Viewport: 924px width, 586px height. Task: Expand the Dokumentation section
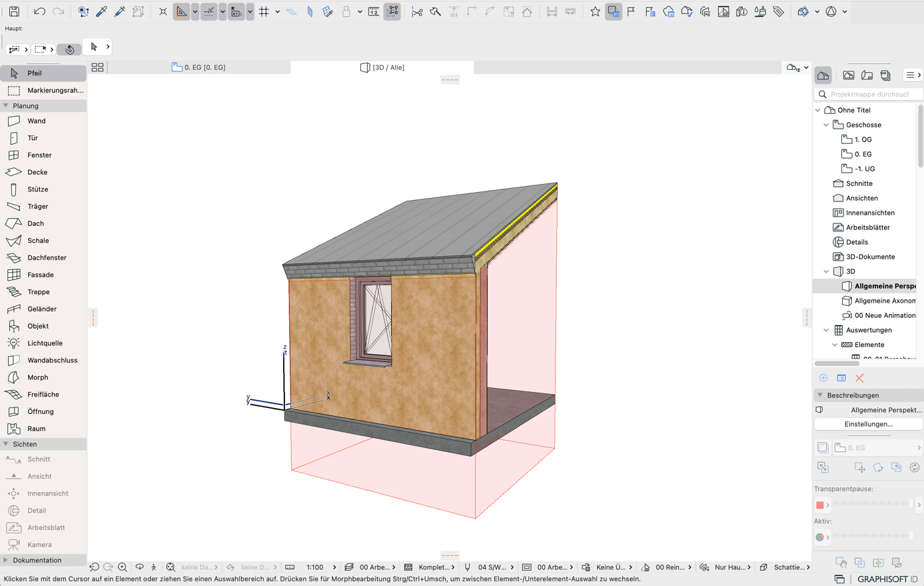click(6, 561)
